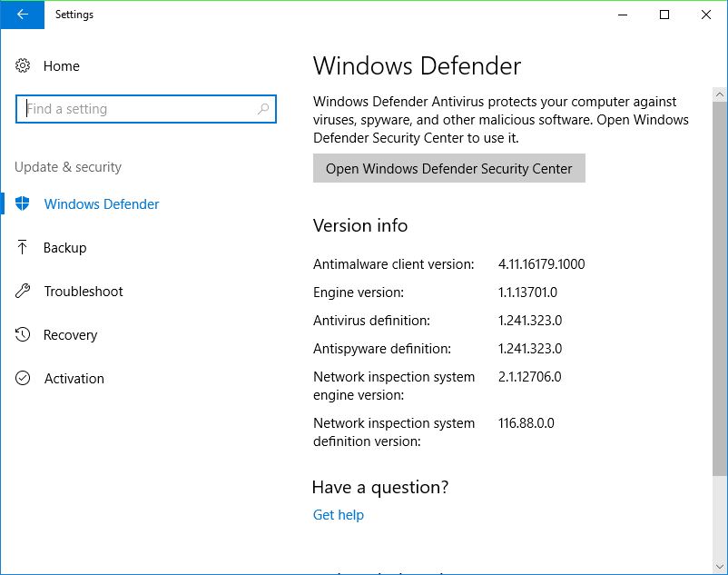Click the Network inspection system definition version label
The image size is (728, 575).
[x=394, y=432]
